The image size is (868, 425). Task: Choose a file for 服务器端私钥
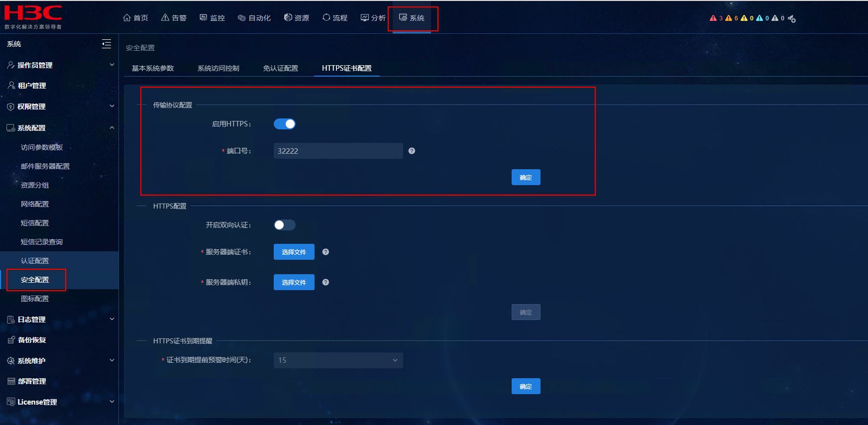click(294, 282)
